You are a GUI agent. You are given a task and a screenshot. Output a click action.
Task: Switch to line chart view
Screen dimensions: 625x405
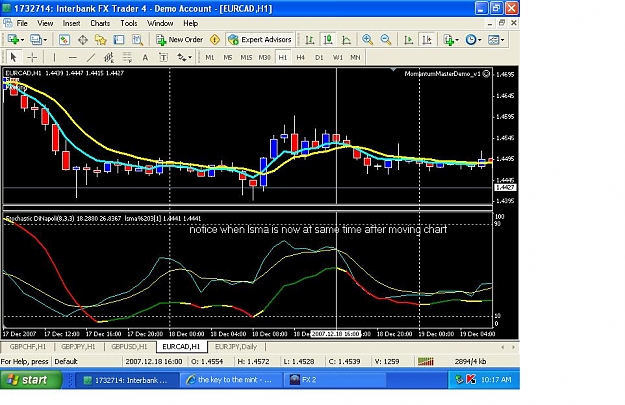click(346, 39)
